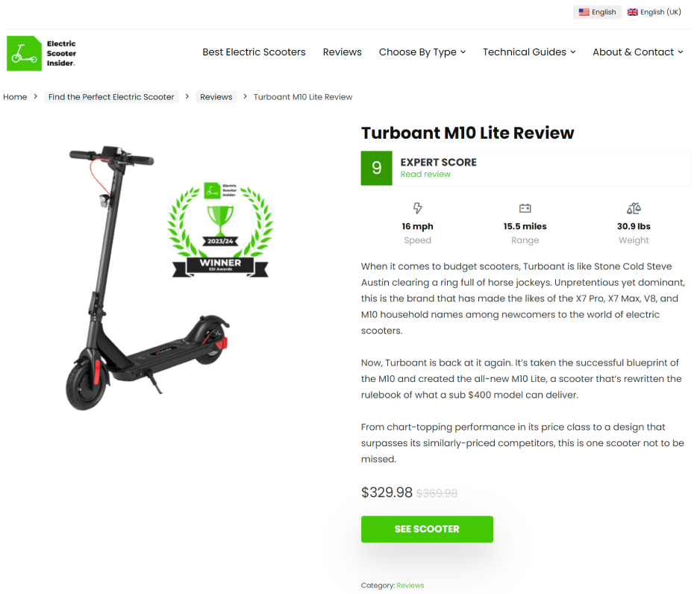The width and height of the screenshot is (700, 594).
Task: Open Find the Perfect Electric Scooter breadcrumb
Action: pyautogui.click(x=111, y=97)
